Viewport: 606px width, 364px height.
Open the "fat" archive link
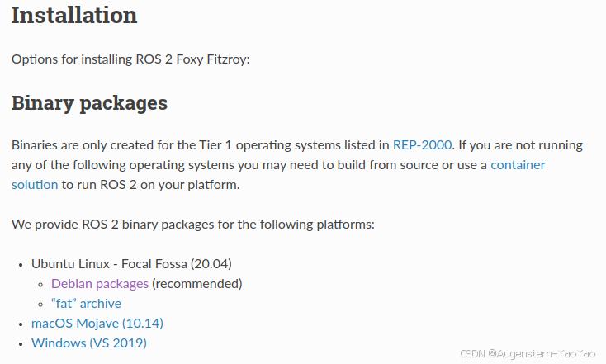(x=86, y=303)
